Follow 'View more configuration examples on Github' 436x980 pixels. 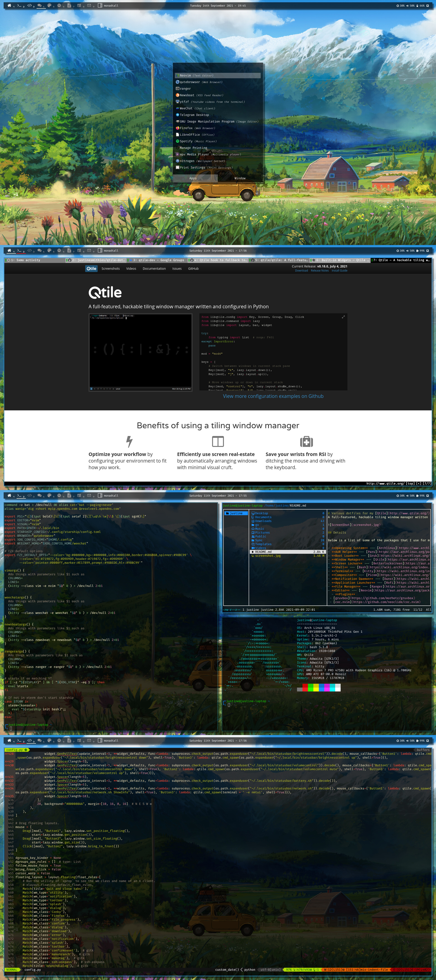[273, 396]
